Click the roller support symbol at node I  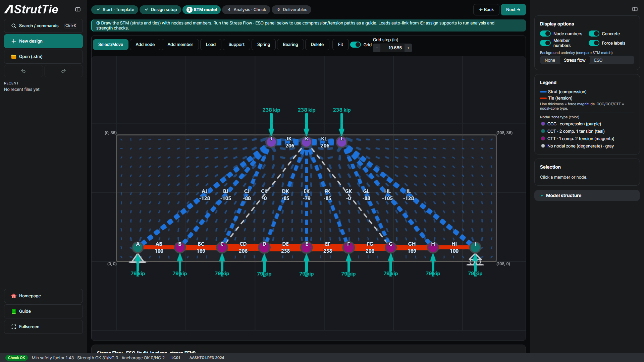[x=475, y=260]
